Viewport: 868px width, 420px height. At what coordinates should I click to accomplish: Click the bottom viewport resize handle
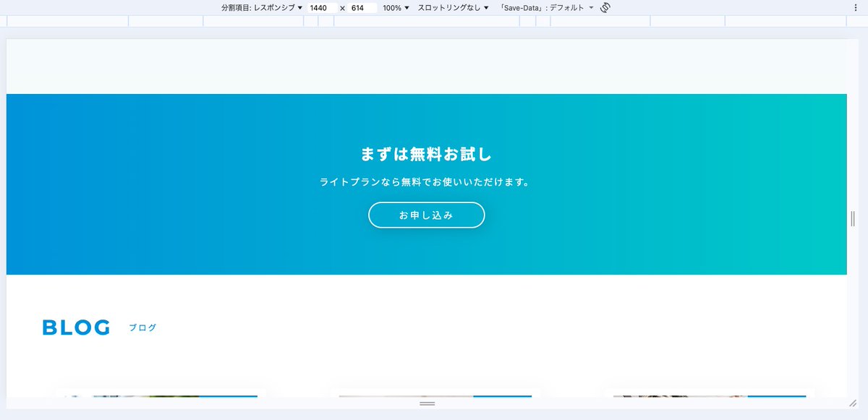(x=426, y=404)
